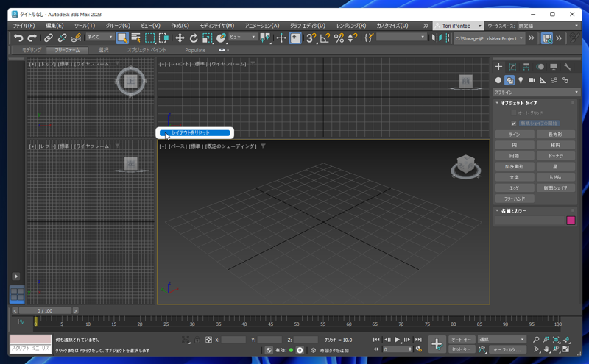Toggle the 新規シェイプの開始 checkbox
The image size is (589, 364).
[x=513, y=124]
